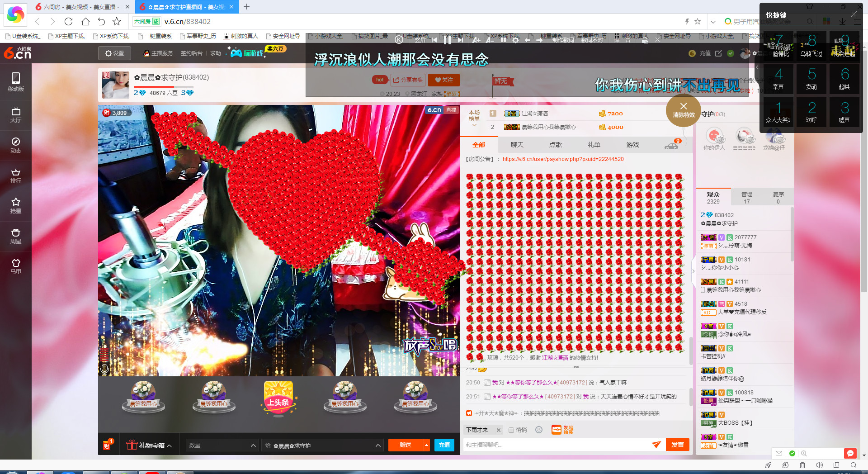Image resolution: width=868 pixels, height=474 pixels.
Task: Open the 周星 sidebar icon
Action: 15,236
